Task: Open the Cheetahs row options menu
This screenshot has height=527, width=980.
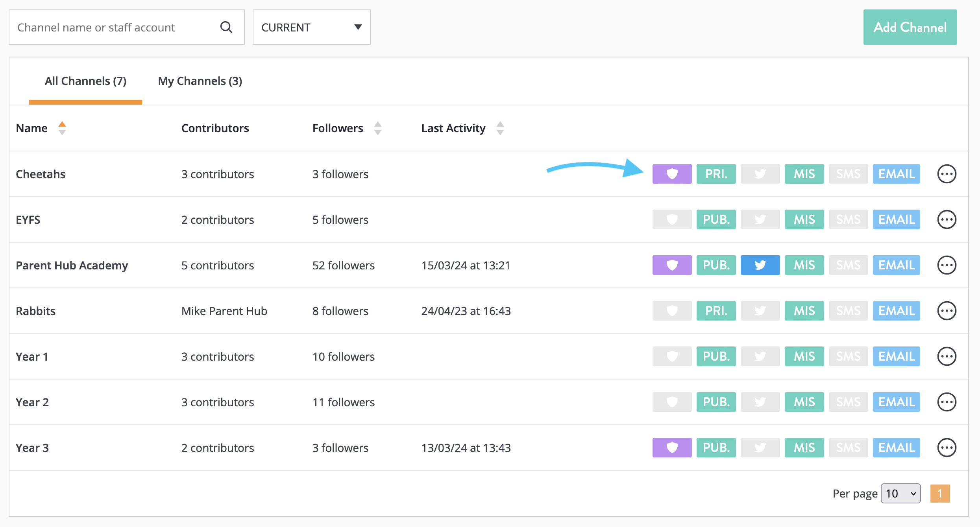Action: point(947,174)
